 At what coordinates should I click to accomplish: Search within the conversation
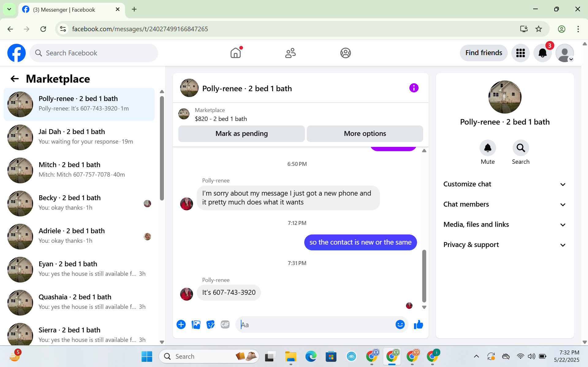click(x=521, y=148)
